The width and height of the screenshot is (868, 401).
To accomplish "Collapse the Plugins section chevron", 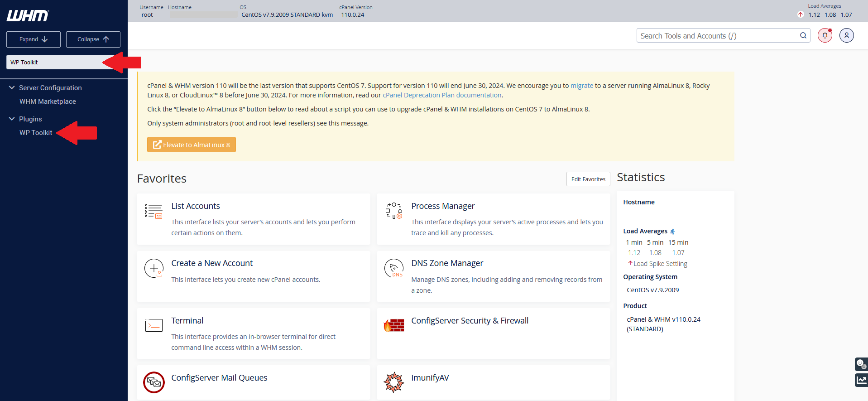I will tap(12, 119).
